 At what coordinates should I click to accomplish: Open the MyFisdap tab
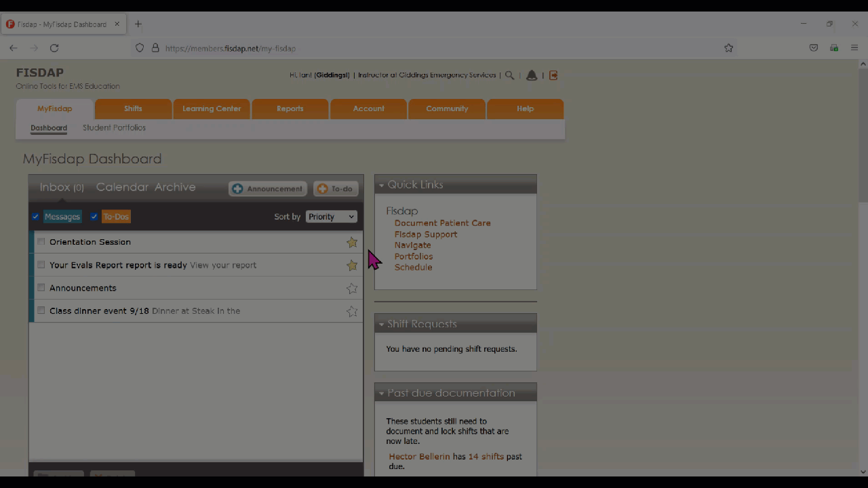tap(54, 108)
